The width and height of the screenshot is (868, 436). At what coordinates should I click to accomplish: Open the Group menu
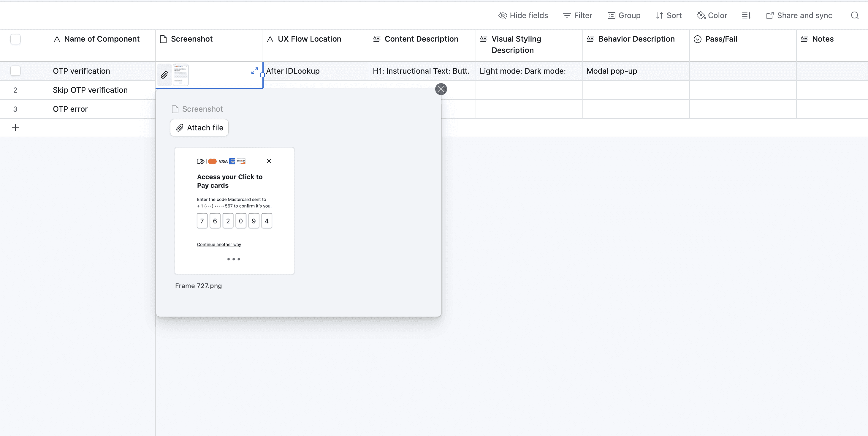pos(624,15)
